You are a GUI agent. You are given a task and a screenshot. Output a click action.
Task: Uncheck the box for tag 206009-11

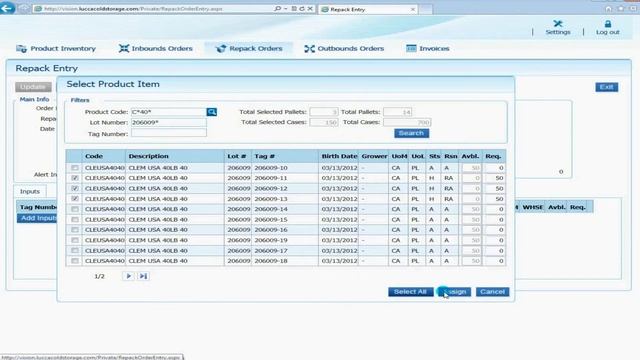pos(75,178)
